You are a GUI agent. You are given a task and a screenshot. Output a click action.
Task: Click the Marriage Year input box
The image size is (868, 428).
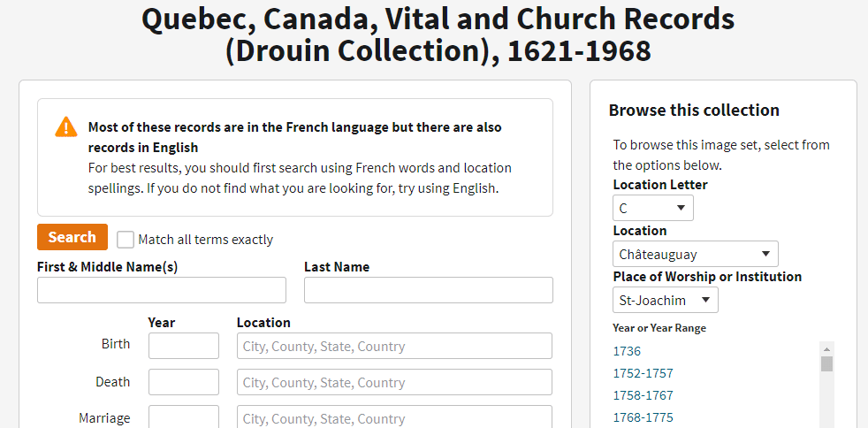(184, 417)
